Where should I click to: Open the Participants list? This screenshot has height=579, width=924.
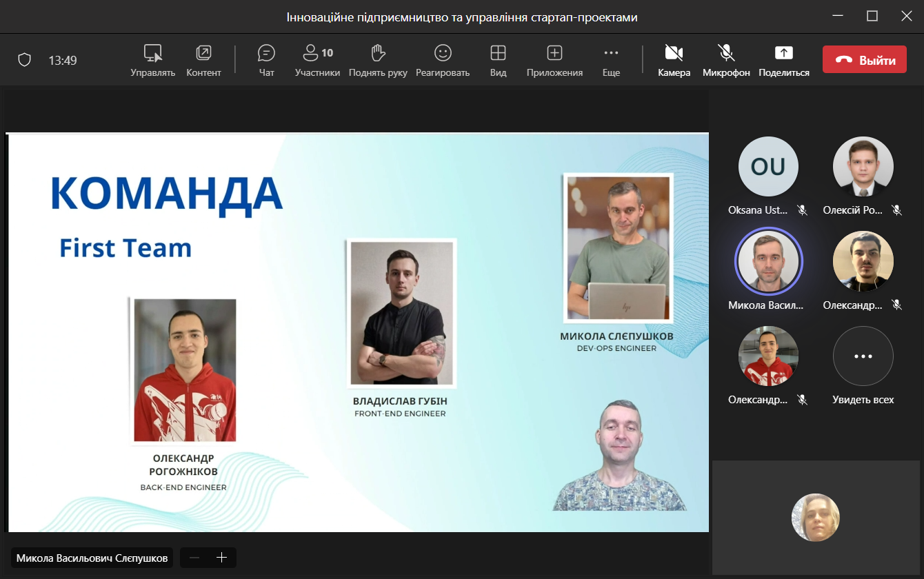[317, 60]
